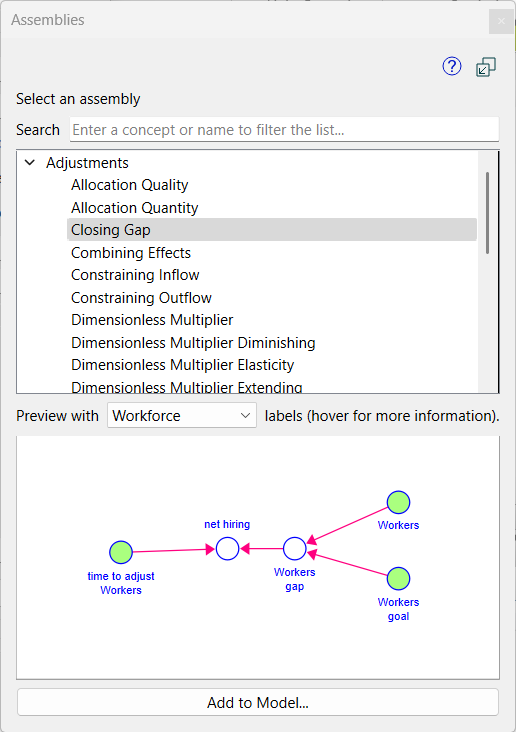Pick Constraining Inflow from the list
This screenshot has height=732, width=516.
(135, 275)
